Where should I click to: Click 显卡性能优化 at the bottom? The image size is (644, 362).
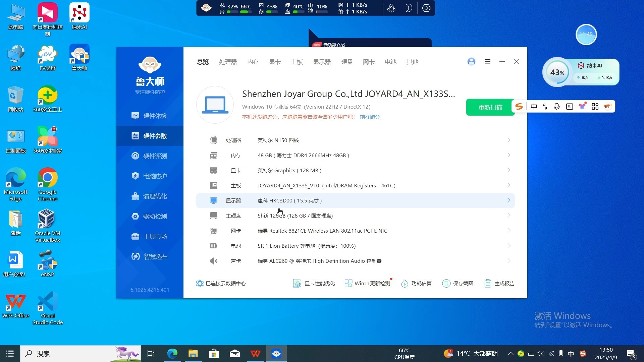[x=314, y=284]
